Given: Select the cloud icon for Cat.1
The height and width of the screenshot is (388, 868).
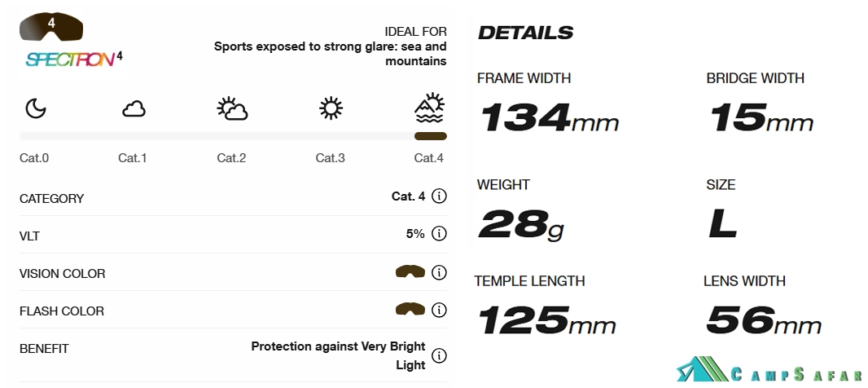Looking at the screenshot, I should [x=134, y=109].
